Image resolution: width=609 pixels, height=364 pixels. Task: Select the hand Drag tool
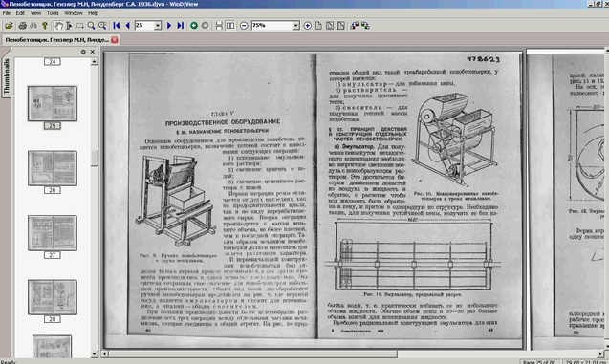coord(58,26)
